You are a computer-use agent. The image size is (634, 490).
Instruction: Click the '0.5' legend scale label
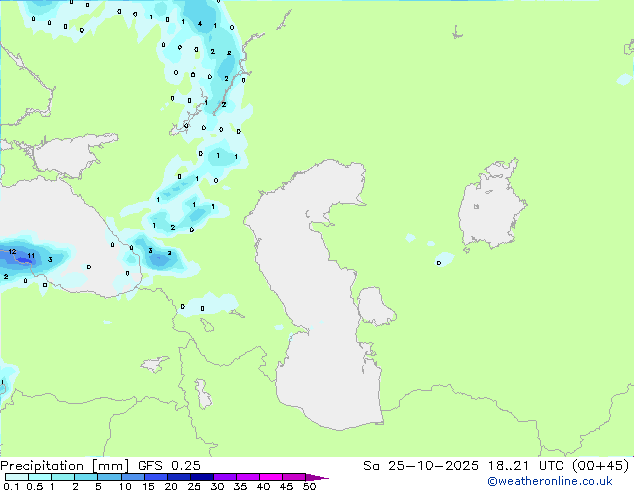pyautogui.click(x=34, y=486)
